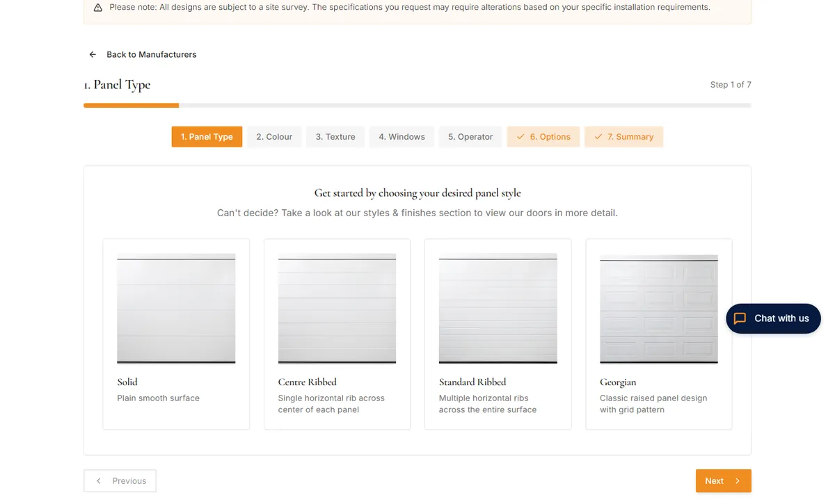Choose the Solid panel door image
This screenshot has height=504, width=835.
tap(176, 309)
